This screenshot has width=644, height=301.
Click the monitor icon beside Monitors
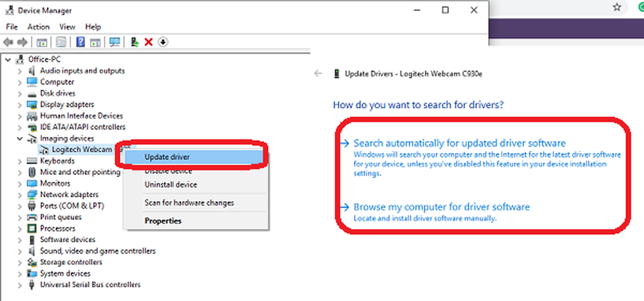pyautogui.click(x=32, y=183)
